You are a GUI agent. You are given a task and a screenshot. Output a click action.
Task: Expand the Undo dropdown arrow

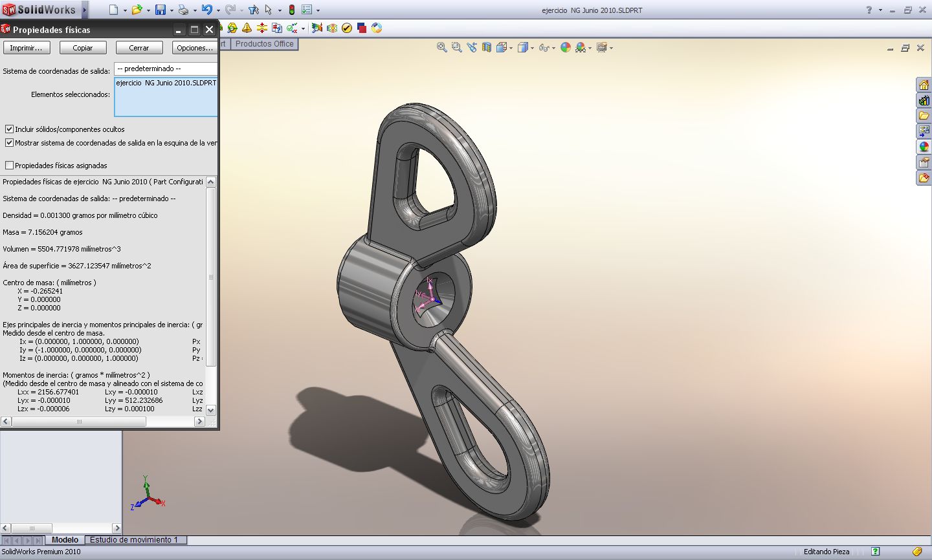pos(218,10)
